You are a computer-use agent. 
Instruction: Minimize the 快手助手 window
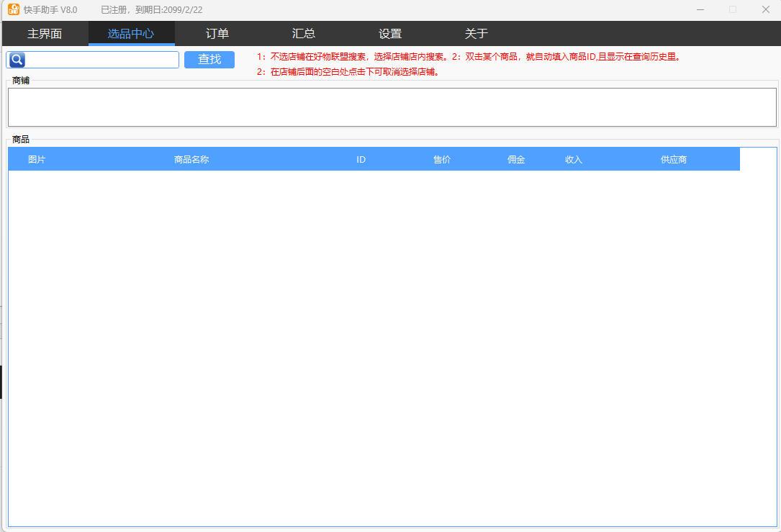pos(700,9)
